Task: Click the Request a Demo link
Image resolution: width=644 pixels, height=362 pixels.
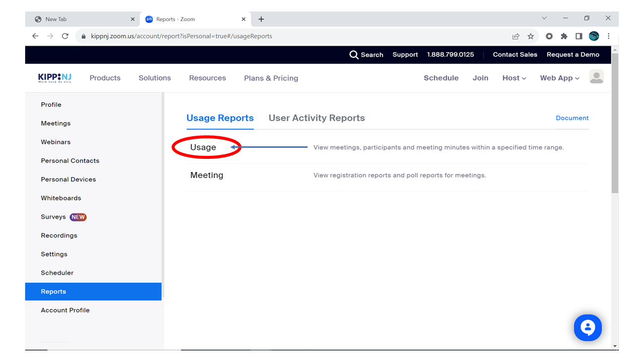Action: pos(573,55)
